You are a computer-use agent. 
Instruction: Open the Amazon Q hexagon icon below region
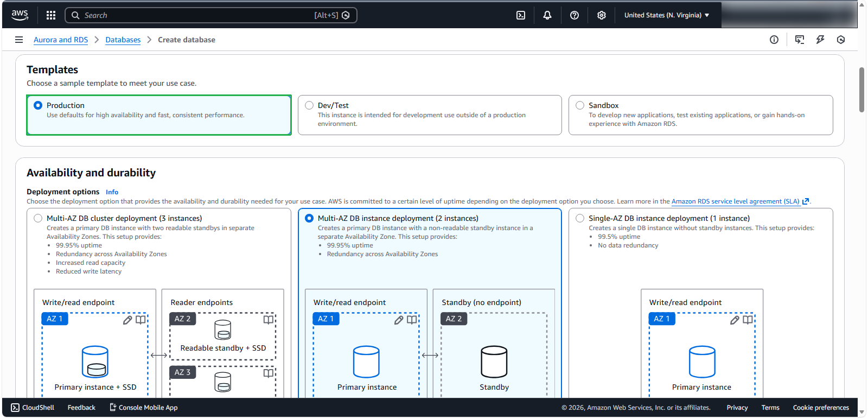pos(841,40)
